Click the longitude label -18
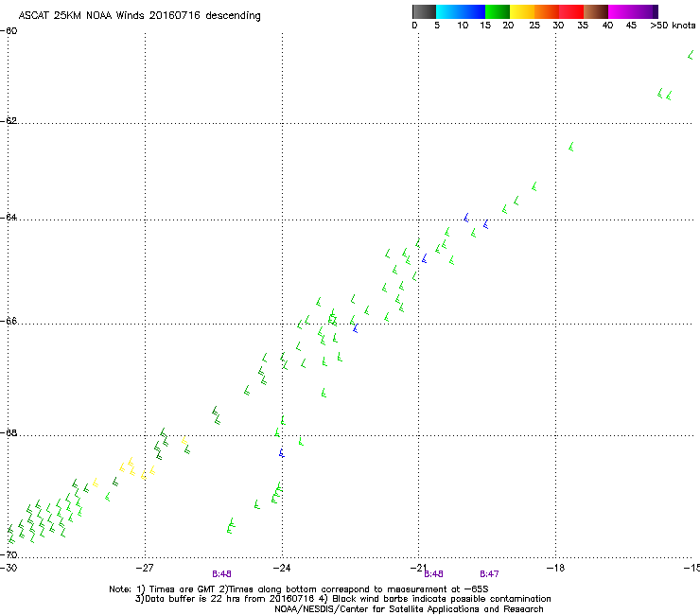700x615 pixels. point(555,568)
